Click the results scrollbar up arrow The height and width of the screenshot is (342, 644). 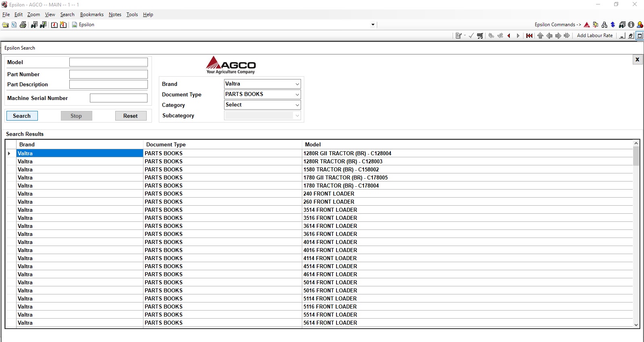(636, 143)
